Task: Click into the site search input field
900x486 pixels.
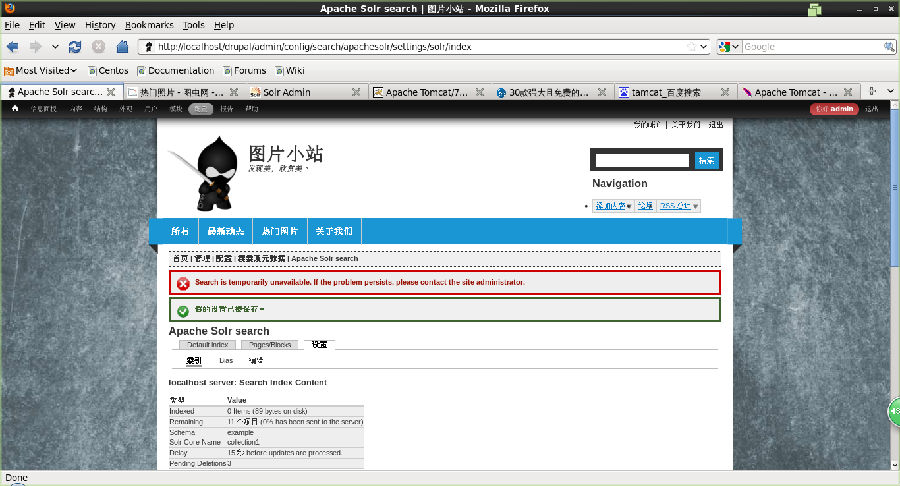Action: [x=642, y=160]
